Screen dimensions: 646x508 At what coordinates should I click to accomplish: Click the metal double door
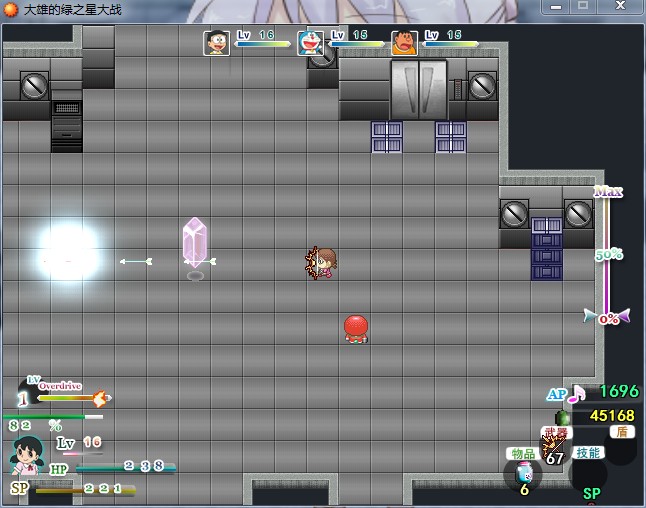(x=419, y=90)
